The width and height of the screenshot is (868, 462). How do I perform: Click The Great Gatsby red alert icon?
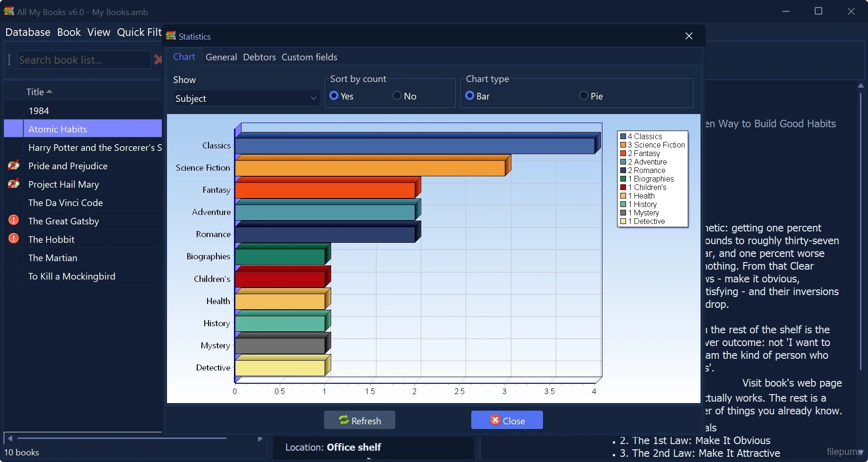14,220
